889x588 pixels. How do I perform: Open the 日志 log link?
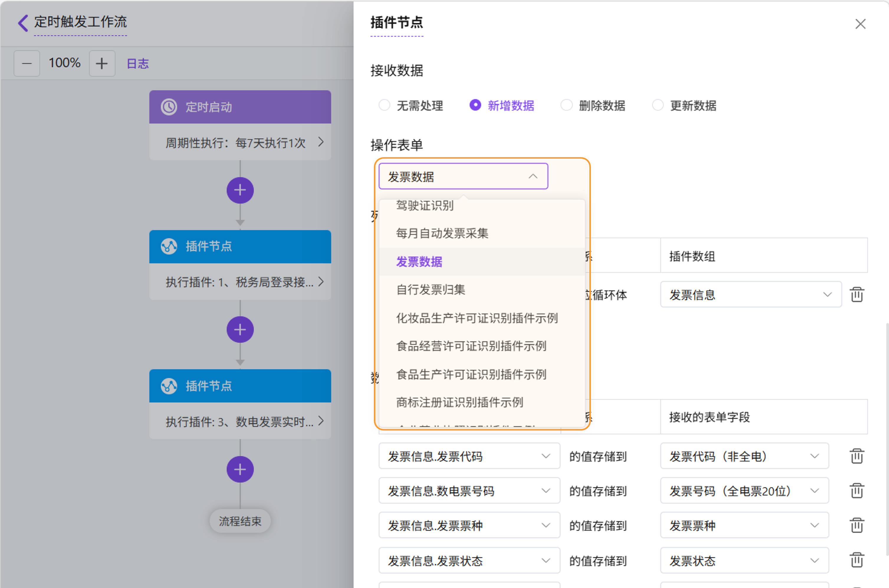[x=138, y=63]
